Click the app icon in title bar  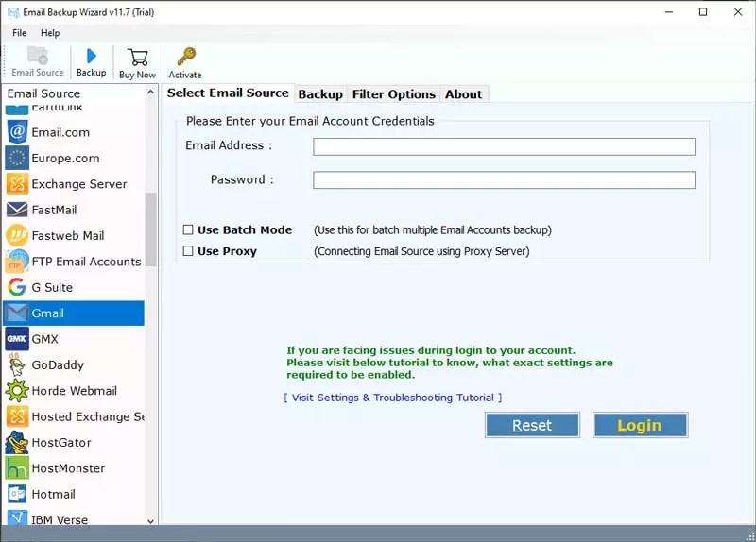13,12
